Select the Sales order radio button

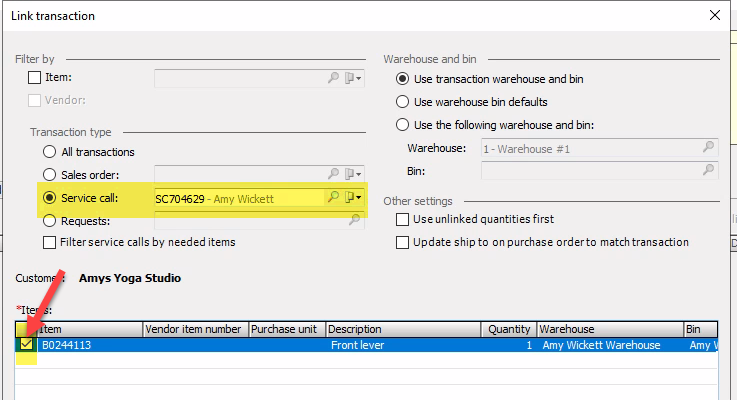point(49,175)
